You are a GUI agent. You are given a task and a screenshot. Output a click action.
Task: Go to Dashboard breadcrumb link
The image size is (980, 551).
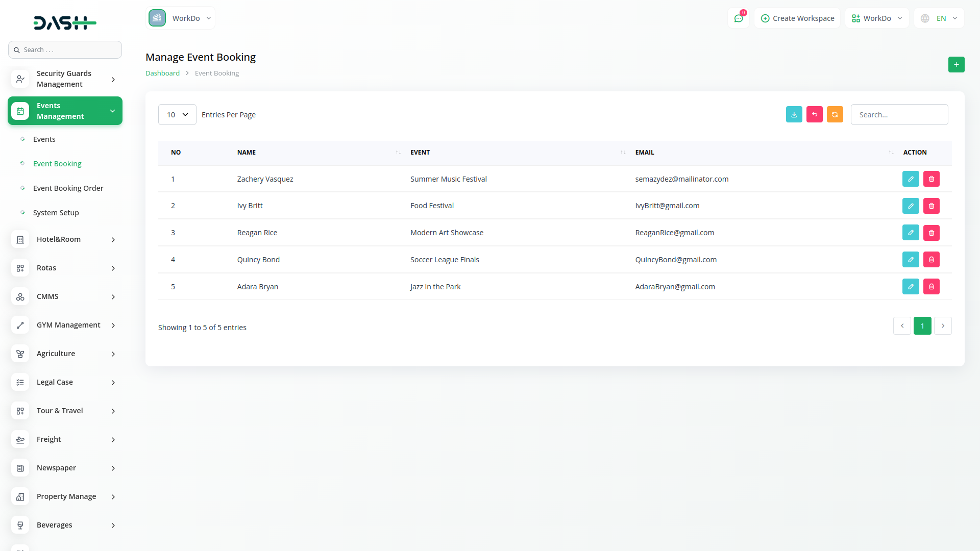pos(162,73)
